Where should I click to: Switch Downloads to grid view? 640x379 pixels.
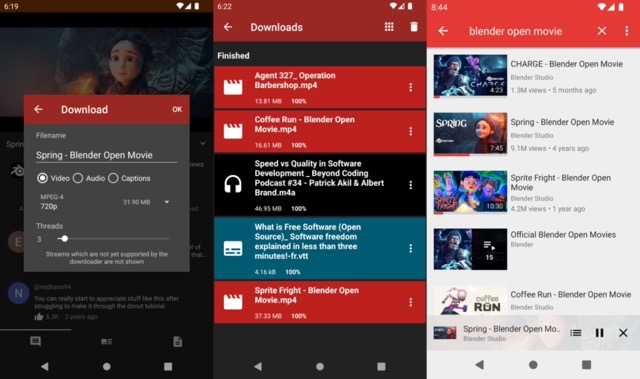tap(389, 27)
